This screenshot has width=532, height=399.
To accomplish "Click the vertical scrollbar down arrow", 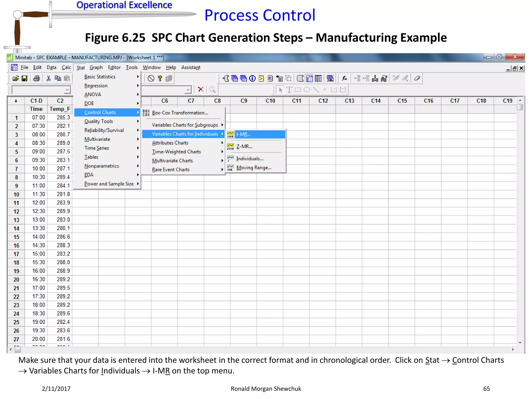I will click(520, 343).
